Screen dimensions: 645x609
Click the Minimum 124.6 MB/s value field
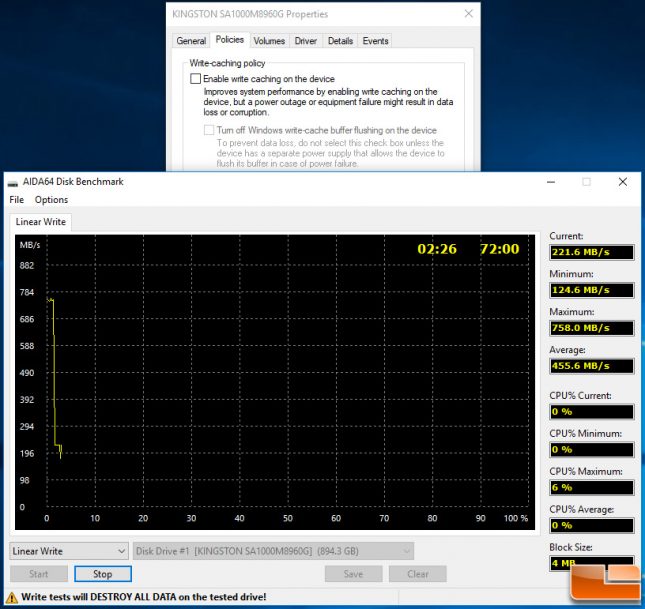coord(592,290)
